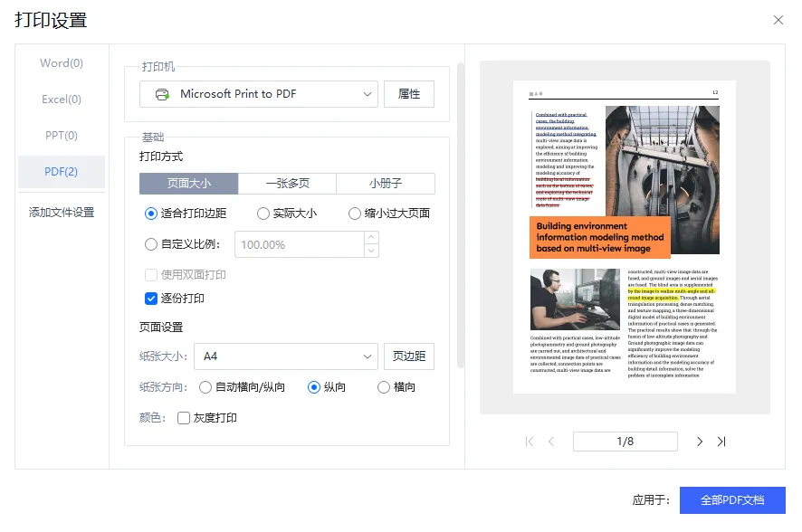Select 小册子 booklet mode tab
Image resolution: width=802 pixels, height=532 pixels.
386,184
